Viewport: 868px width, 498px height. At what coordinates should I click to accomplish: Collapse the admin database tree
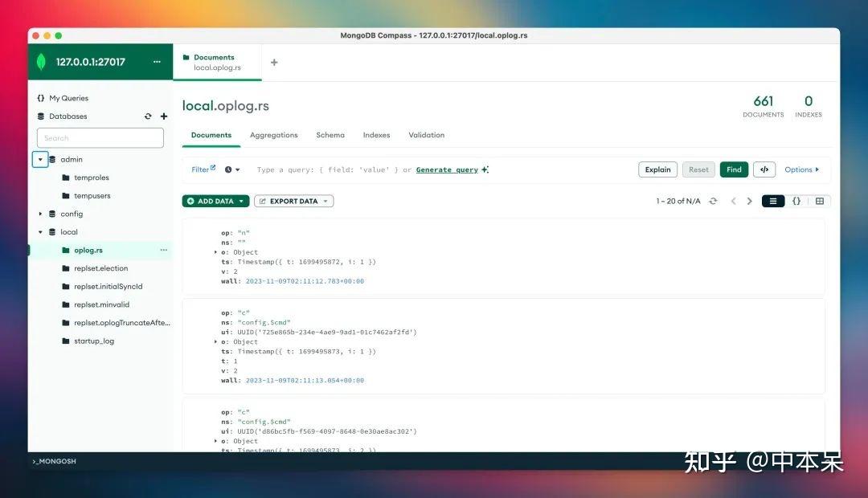click(x=40, y=159)
